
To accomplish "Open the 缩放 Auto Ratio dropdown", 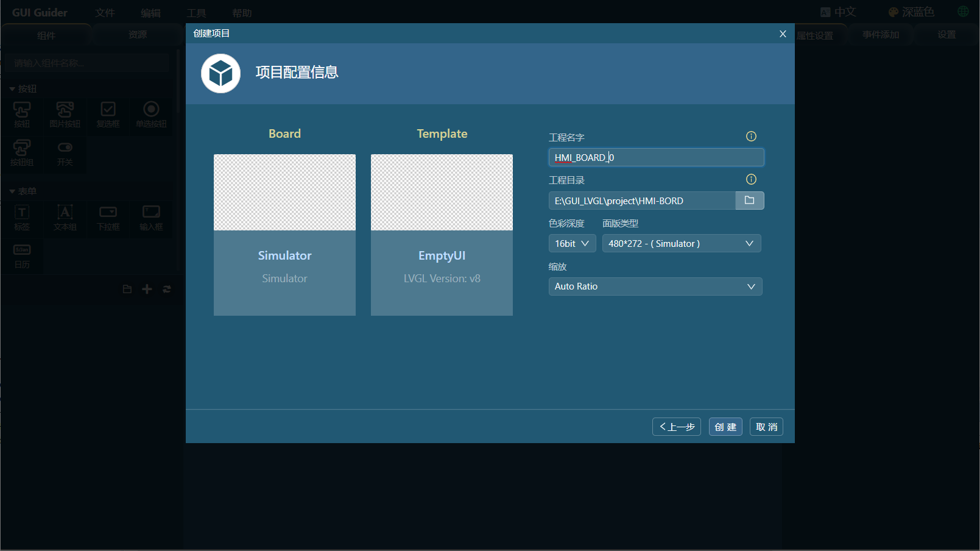I will (655, 286).
